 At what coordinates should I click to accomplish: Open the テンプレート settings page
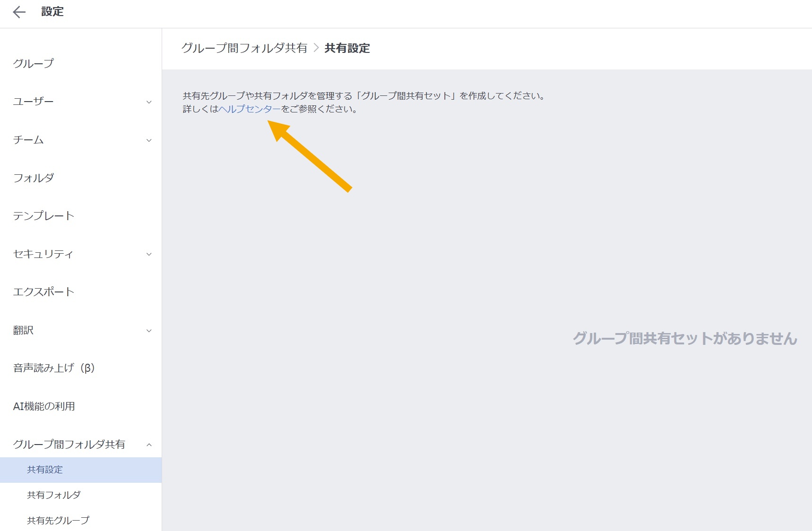coord(44,216)
